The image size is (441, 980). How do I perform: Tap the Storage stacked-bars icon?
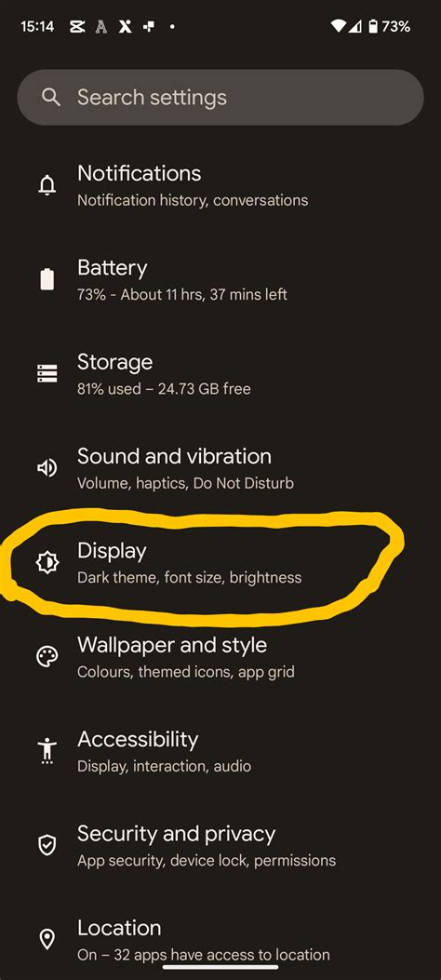[47, 373]
